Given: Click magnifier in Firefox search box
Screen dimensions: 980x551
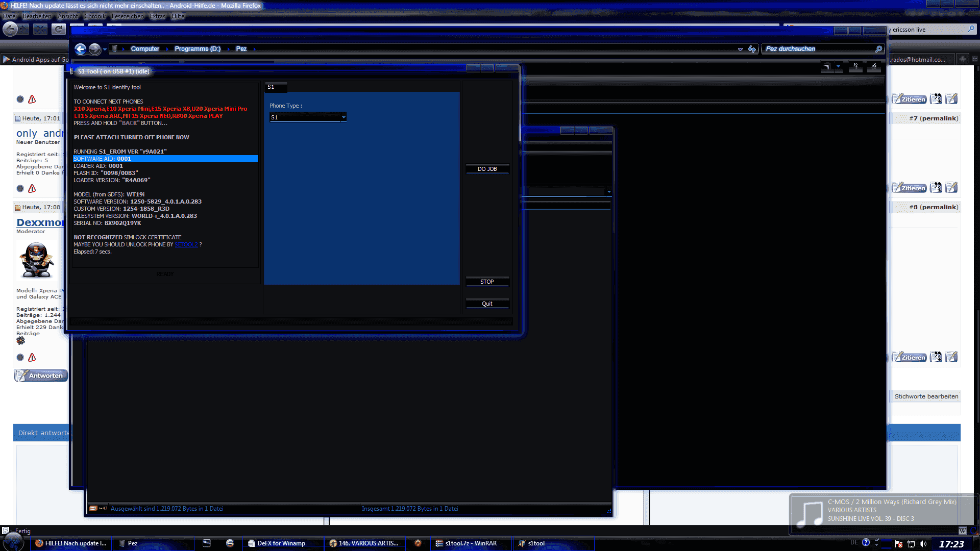Looking at the screenshot, I should [971, 29].
